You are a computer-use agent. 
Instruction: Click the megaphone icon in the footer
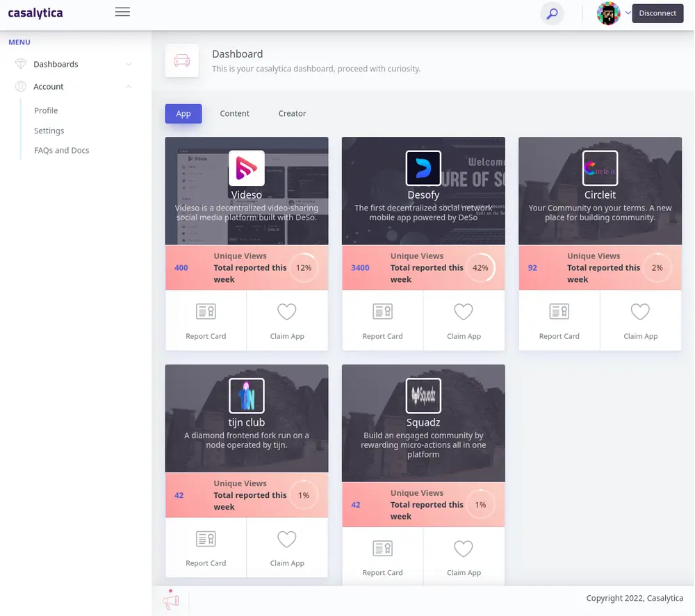pos(170,600)
